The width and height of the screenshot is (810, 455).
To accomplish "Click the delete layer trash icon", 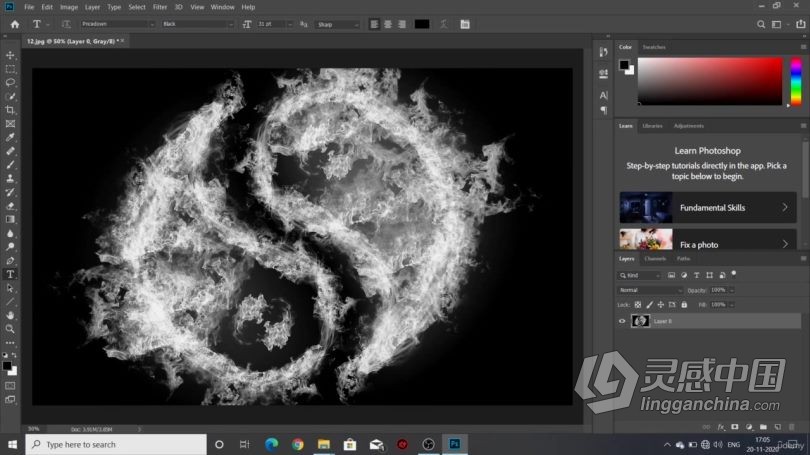I will tap(792, 427).
